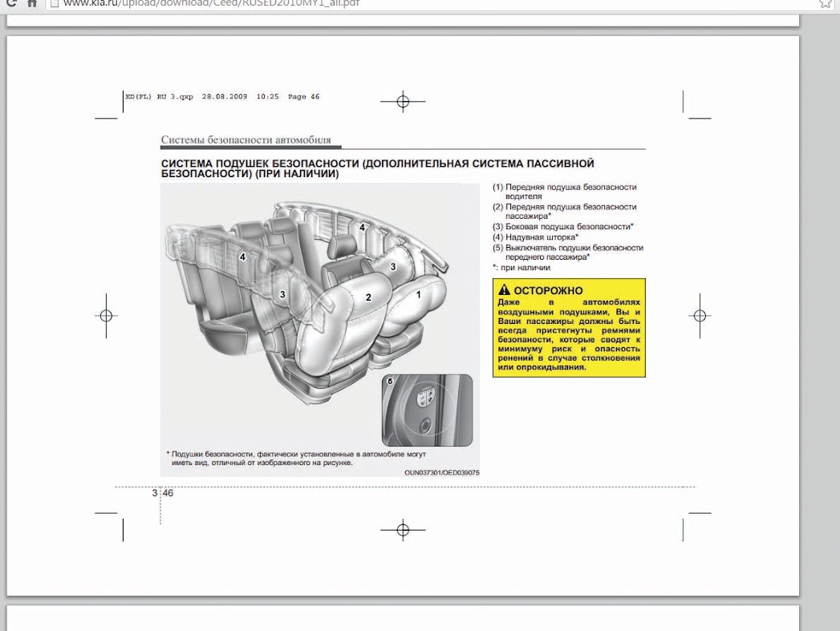This screenshot has width=840, height=631.
Task: Click warning text starting "Даже в автомобилях"
Action: tap(569, 334)
